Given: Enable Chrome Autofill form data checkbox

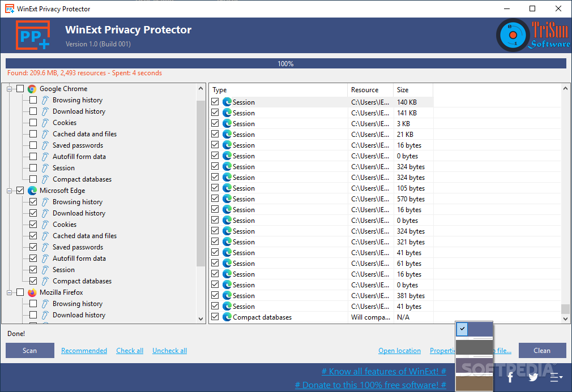Looking at the screenshot, I should coord(33,157).
